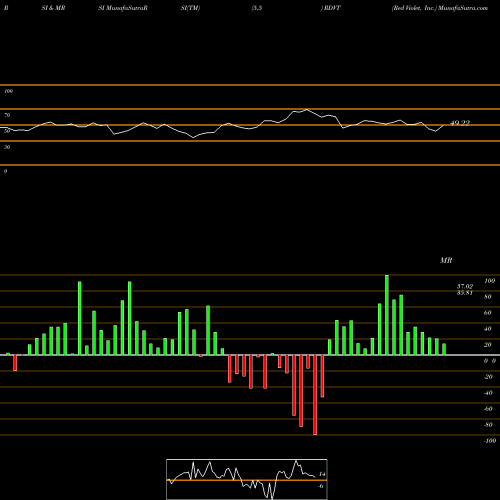This screenshot has width=500, height=500.
Task: Click the ') RDVT' ticker text
Action: [x=331, y=8]
